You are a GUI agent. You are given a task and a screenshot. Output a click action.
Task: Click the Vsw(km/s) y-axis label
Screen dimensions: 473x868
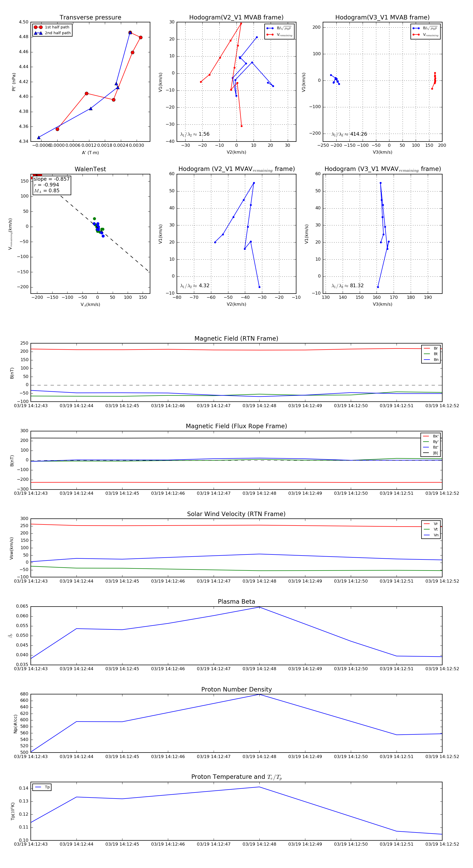[x=12, y=548]
